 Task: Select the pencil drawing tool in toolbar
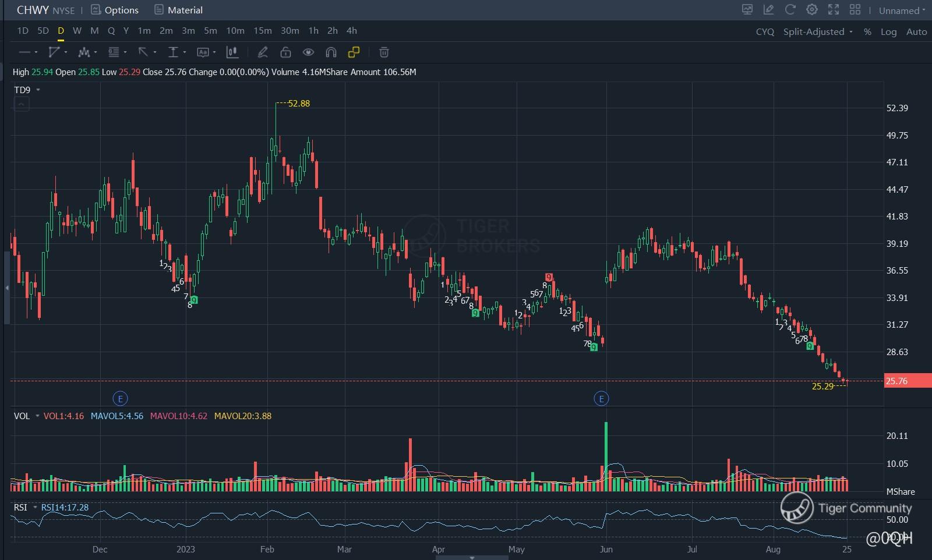(x=263, y=52)
